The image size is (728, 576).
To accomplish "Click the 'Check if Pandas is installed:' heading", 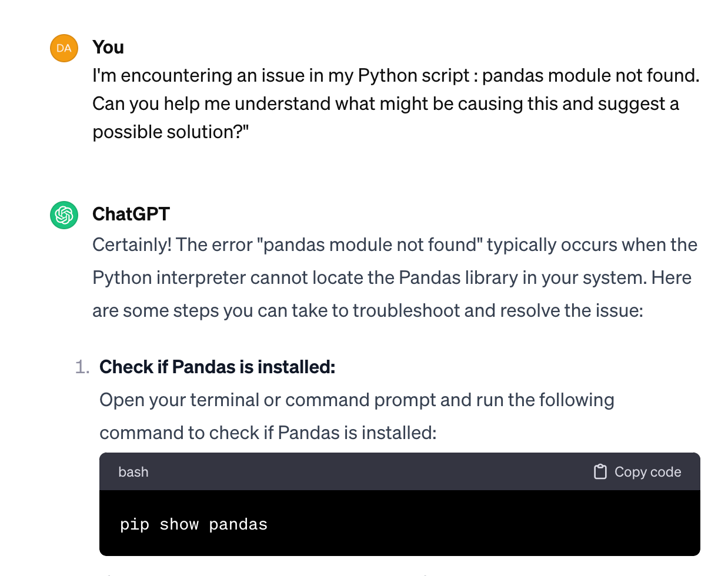I will 218,367.
